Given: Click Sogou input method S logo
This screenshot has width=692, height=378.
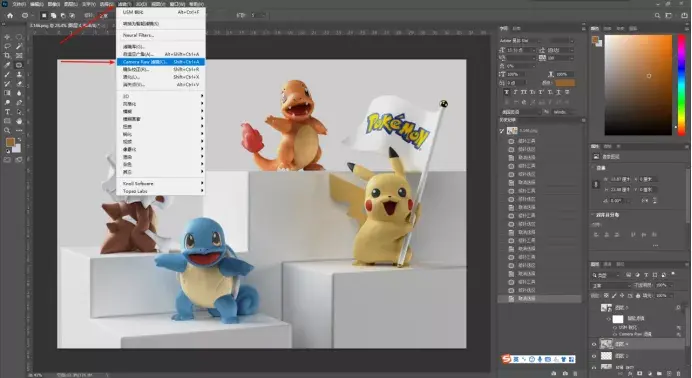Looking at the screenshot, I should click(506, 359).
